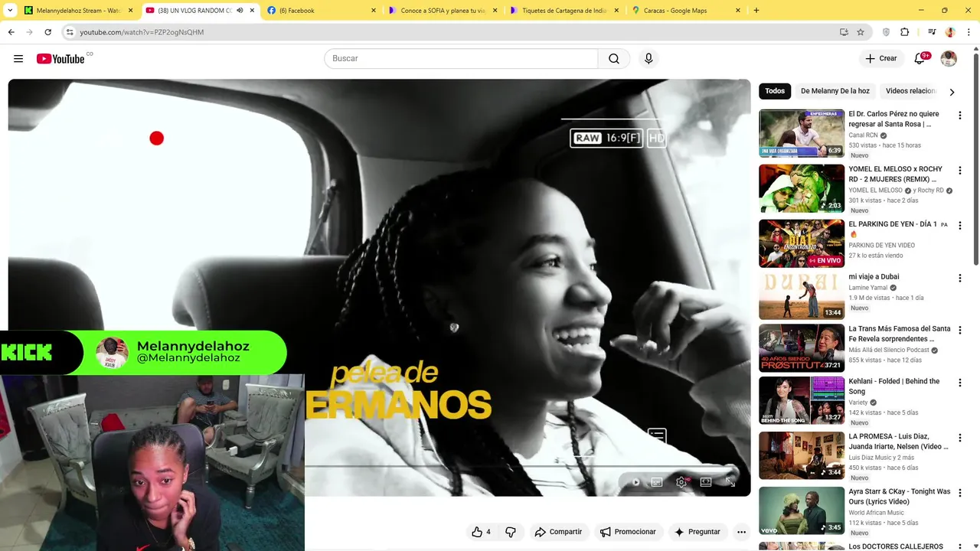980x551 pixels.
Task: Open options menu for La Trans Más Famosa
Action: [x=959, y=331]
